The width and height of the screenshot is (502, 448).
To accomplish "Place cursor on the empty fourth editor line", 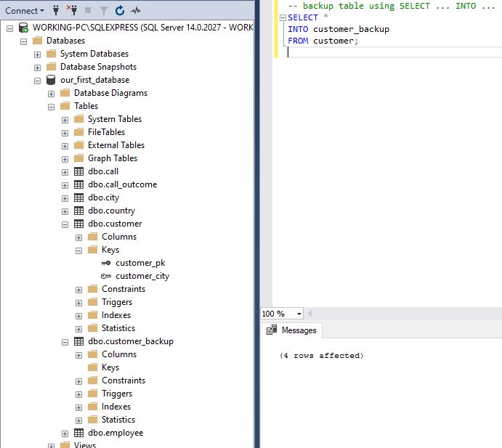I will click(x=394, y=52).
